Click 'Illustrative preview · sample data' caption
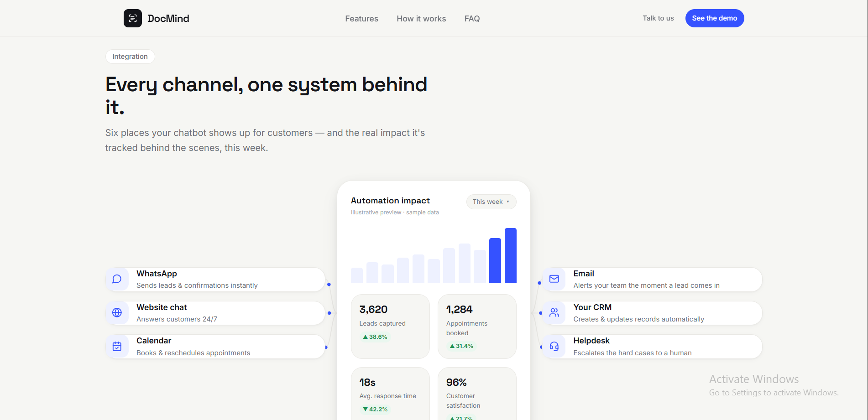The height and width of the screenshot is (420, 868). [395, 213]
